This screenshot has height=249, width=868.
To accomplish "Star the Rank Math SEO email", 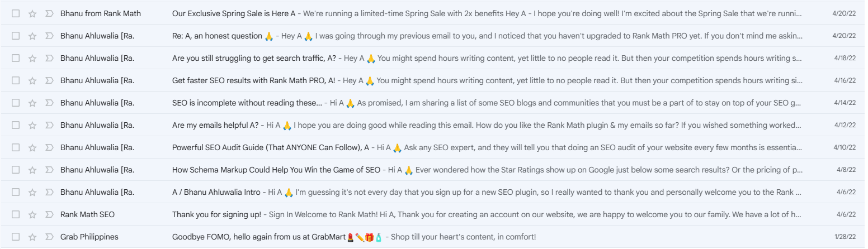I will [32, 214].
